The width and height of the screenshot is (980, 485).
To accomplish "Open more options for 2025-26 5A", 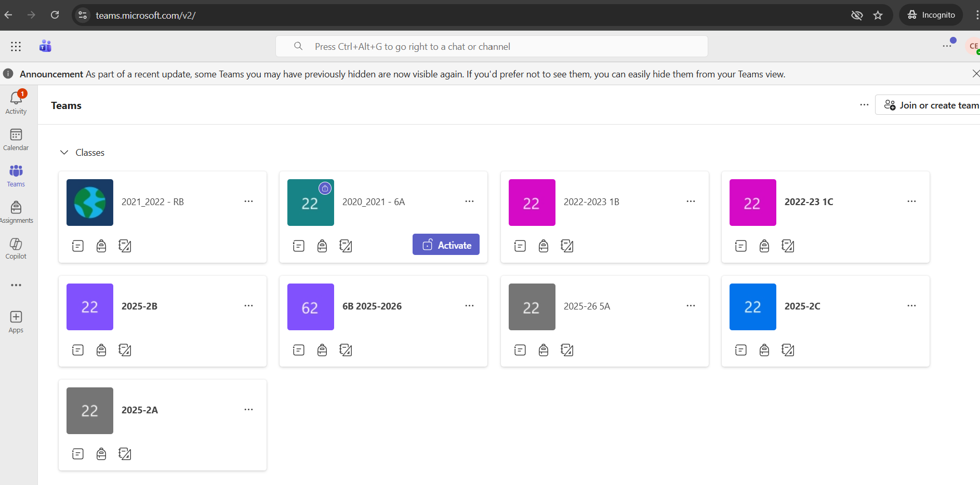I will point(691,306).
